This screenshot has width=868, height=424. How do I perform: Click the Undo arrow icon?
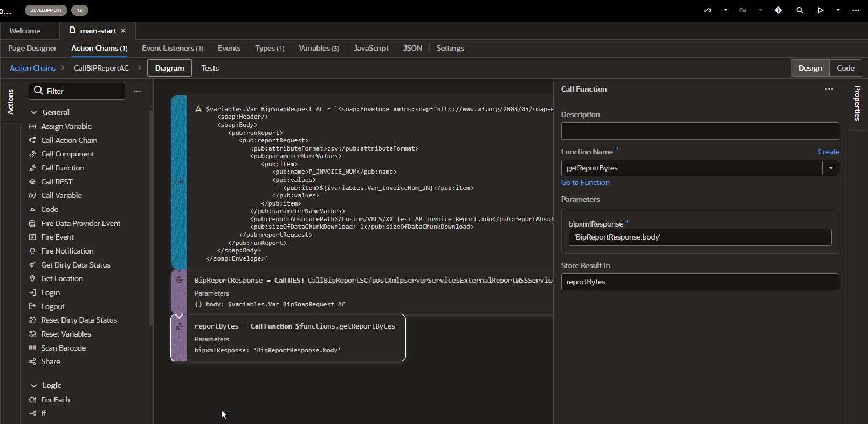pos(707,10)
